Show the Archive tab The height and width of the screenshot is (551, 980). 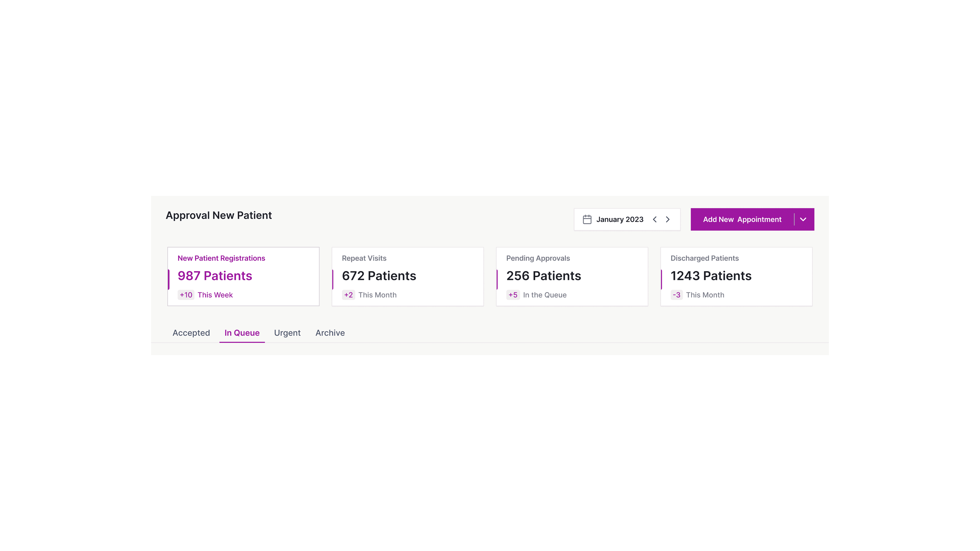[x=330, y=333]
